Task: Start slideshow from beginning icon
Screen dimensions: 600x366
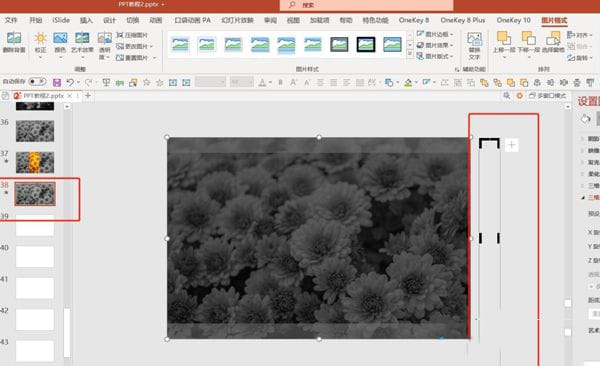Action: coord(106,82)
